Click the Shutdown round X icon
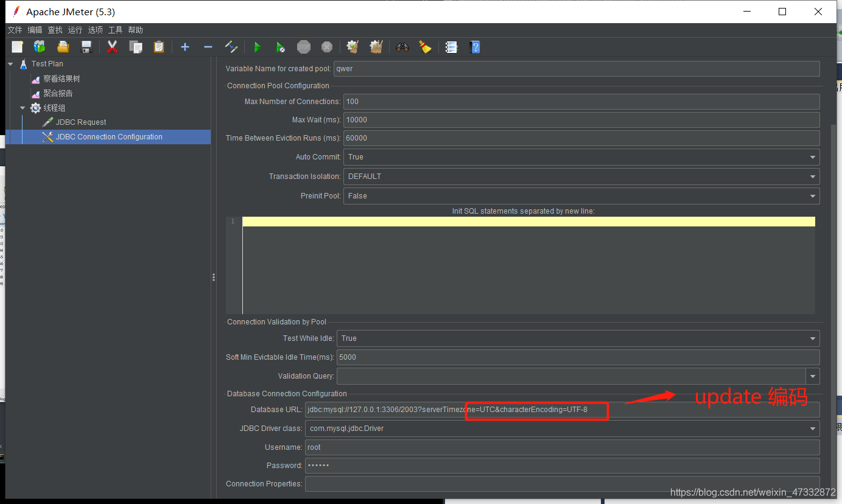 click(x=327, y=47)
